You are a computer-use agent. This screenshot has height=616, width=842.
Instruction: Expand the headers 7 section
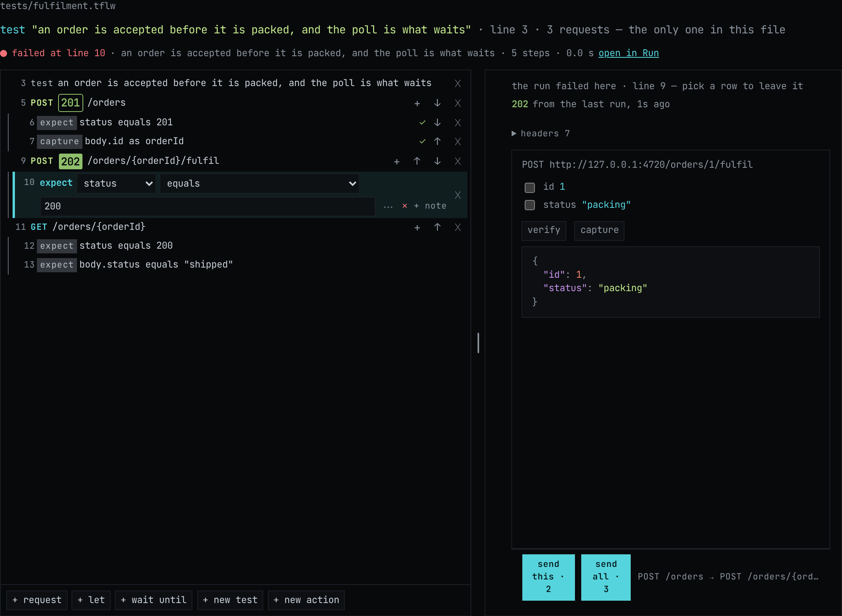point(540,134)
